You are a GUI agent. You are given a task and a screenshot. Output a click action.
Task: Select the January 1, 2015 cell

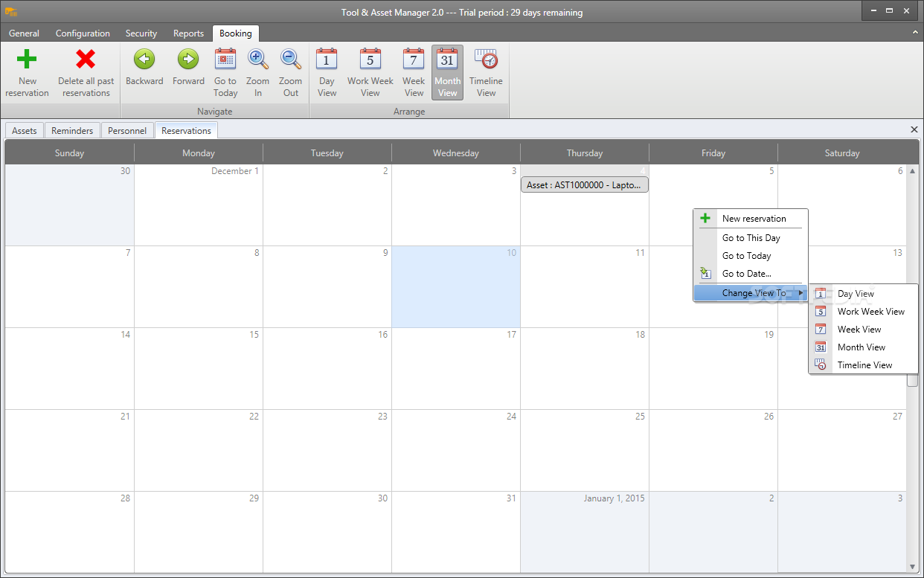pos(585,532)
